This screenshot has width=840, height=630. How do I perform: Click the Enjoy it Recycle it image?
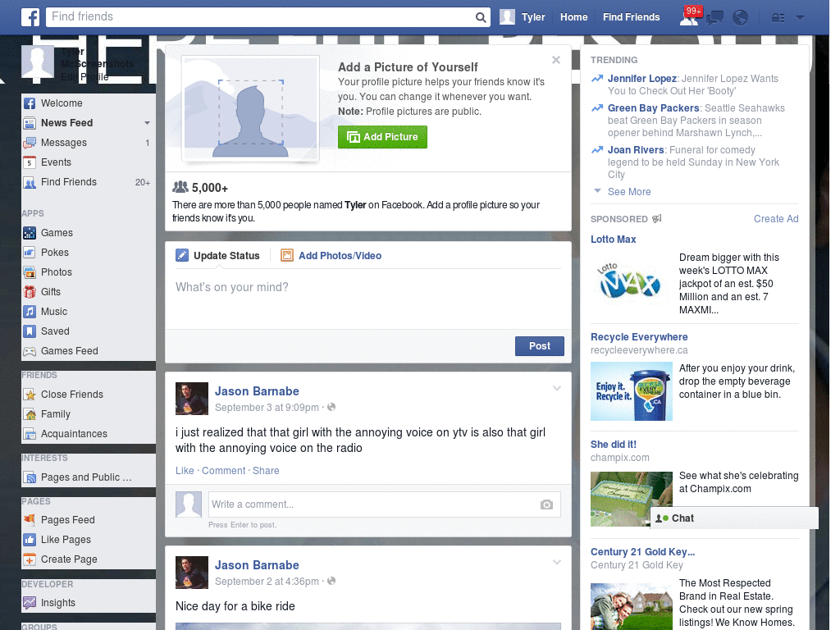point(631,391)
